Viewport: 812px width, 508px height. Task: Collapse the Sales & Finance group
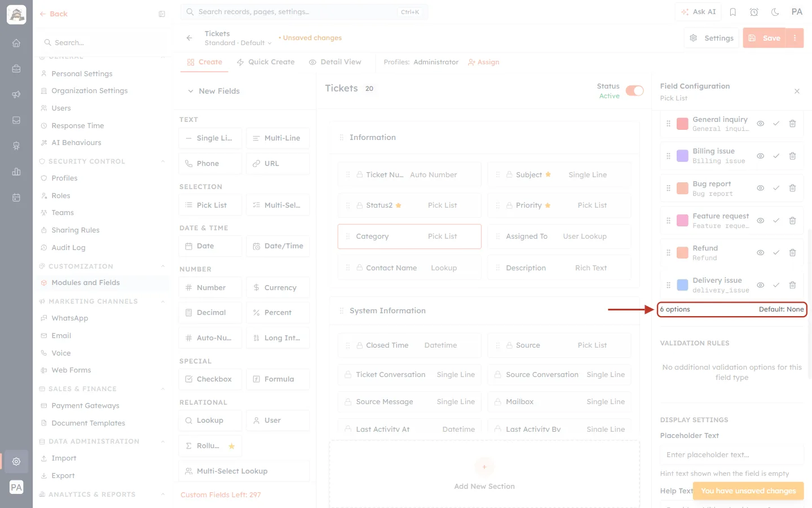click(x=163, y=389)
